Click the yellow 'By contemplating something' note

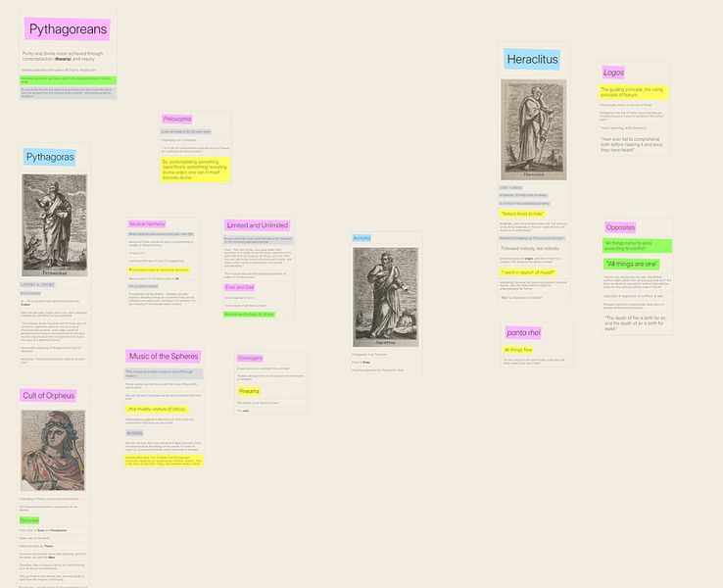click(196, 170)
